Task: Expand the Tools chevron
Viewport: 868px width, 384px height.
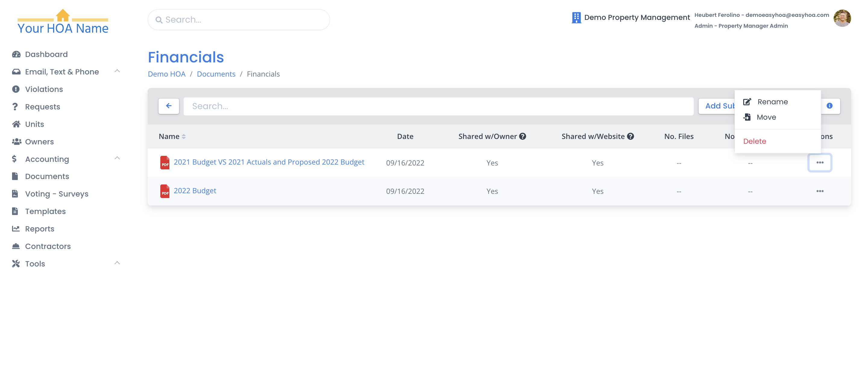Action: coord(117,263)
